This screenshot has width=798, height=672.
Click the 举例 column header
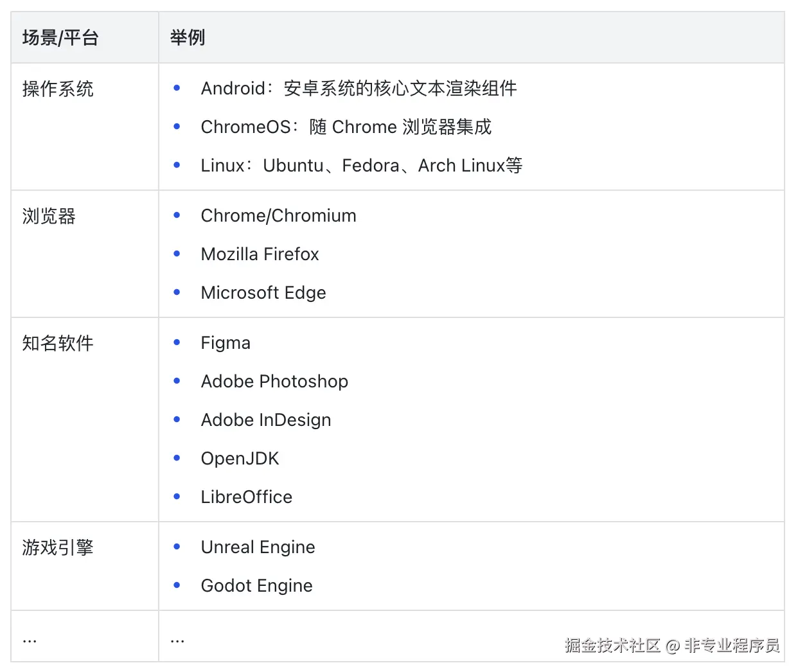pos(188,38)
